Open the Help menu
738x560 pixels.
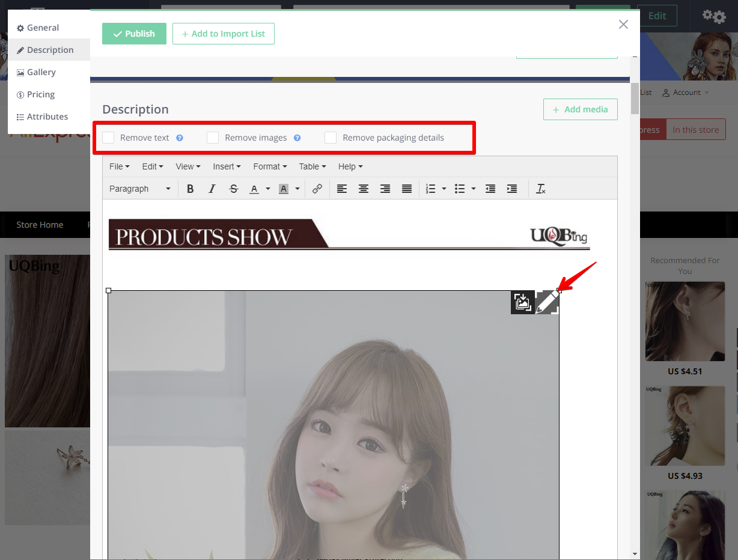(350, 166)
